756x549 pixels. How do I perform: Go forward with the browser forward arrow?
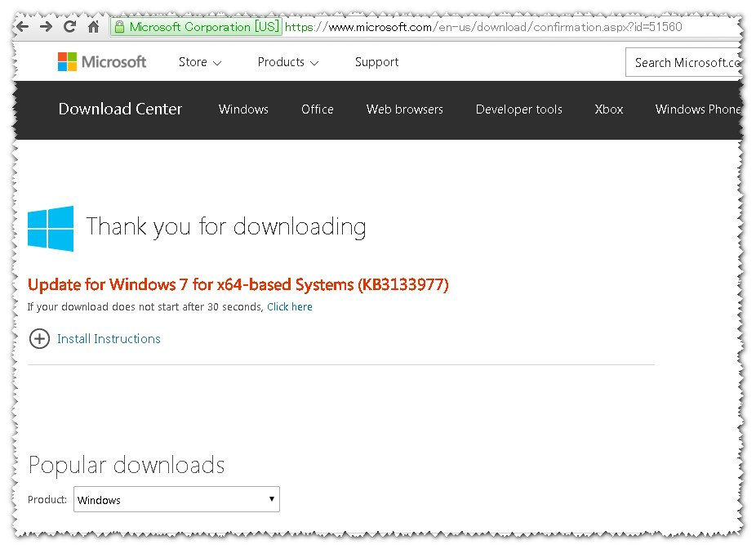pos(46,26)
